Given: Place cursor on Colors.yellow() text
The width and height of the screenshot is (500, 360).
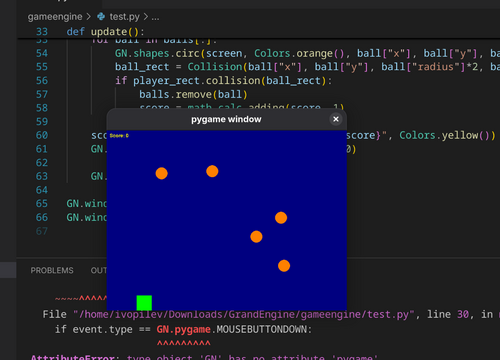Looking at the screenshot, I should click(447, 135).
